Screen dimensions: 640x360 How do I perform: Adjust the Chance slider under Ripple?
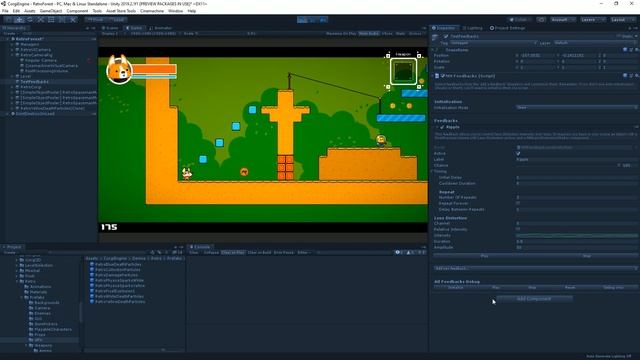567,165
